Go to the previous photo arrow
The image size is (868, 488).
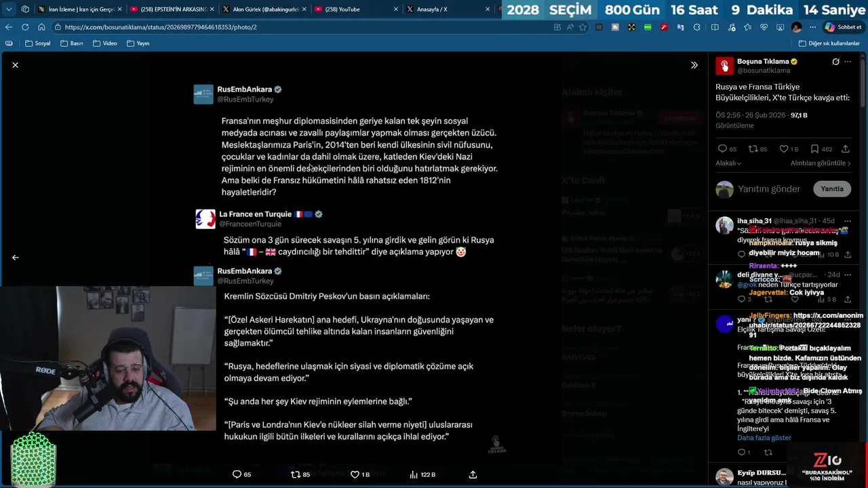(x=15, y=258)
